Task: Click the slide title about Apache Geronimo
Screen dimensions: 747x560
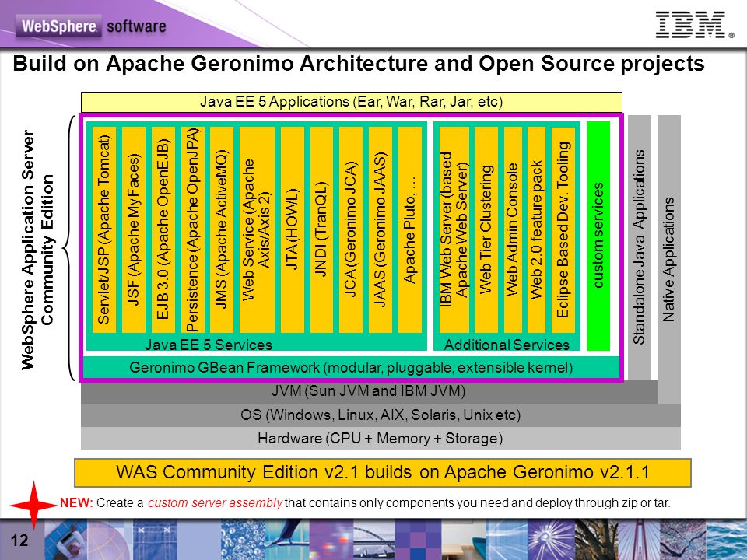Action: click(359, 64)
